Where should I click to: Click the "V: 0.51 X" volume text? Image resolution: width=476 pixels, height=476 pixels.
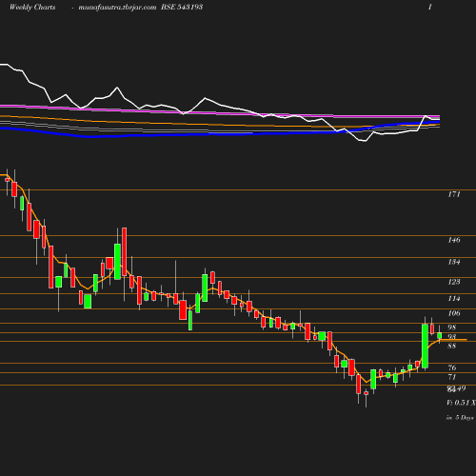click(x=461, y=403)
